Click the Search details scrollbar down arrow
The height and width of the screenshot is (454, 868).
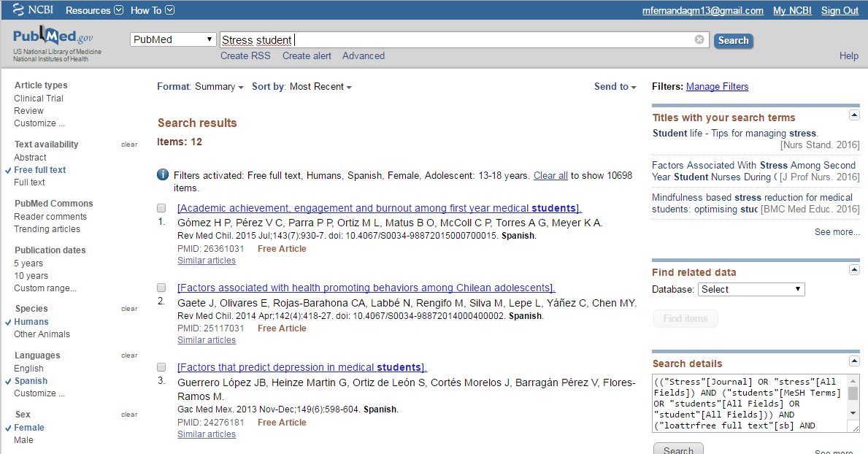coord(853,414)
